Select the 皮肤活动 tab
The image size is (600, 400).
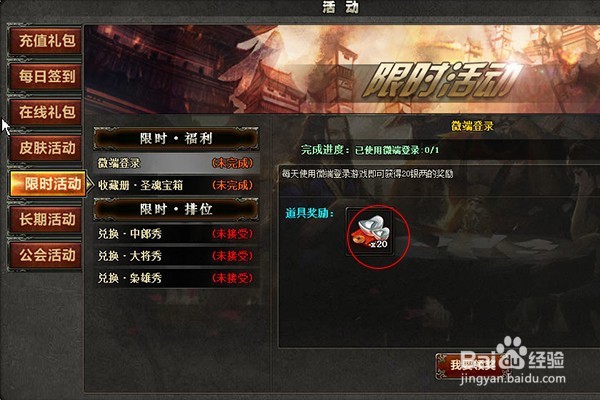click(x=46, y=148)
